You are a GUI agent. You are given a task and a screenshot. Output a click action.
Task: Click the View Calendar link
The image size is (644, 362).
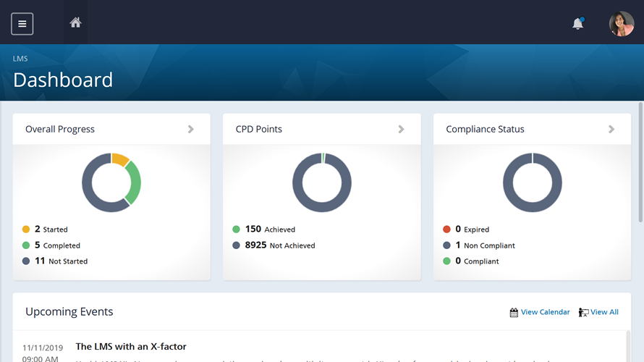tap(545, 312)
